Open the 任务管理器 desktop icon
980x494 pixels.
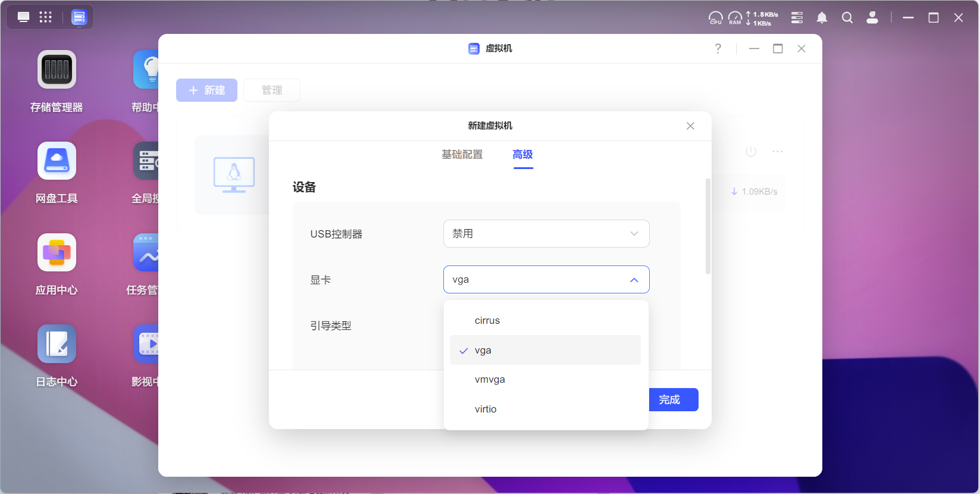coord(146,252)
